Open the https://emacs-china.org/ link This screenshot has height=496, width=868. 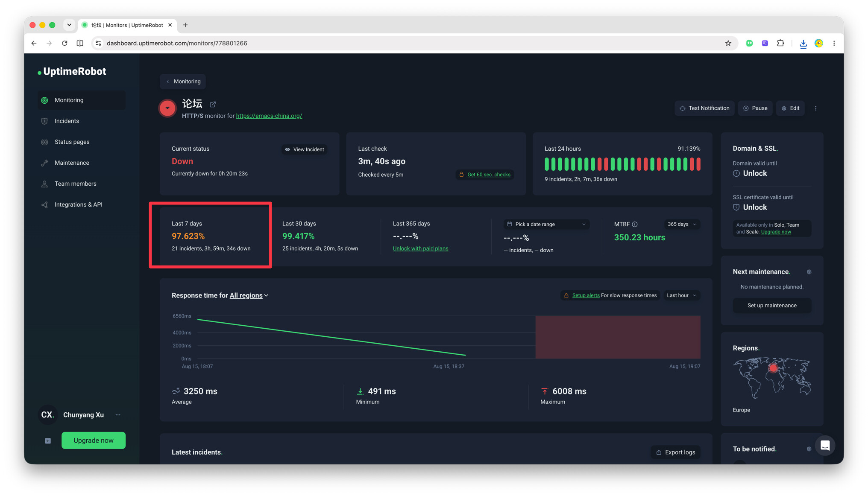269,116
